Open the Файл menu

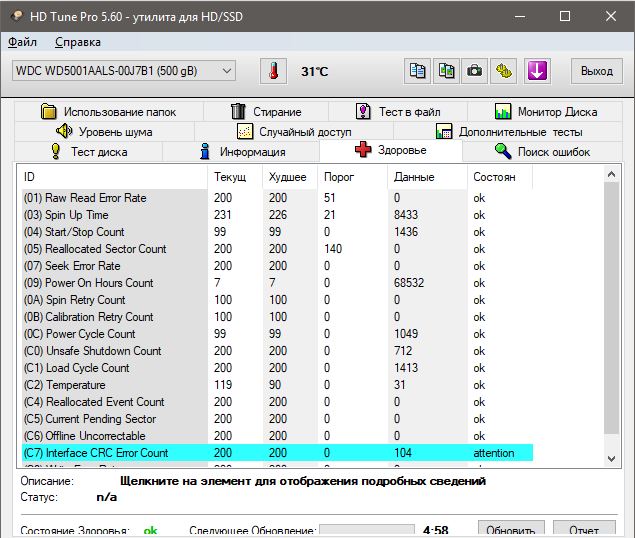click(x=22, y=42)
